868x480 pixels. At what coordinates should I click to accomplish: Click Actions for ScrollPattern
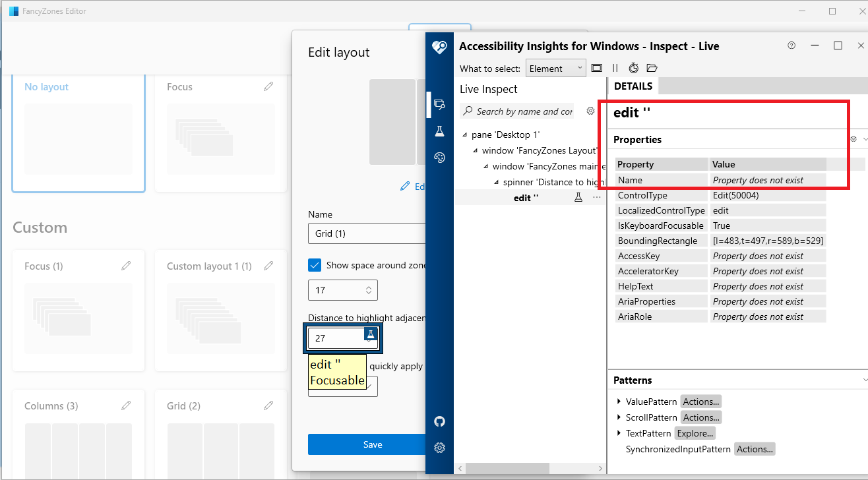(700, 417)
